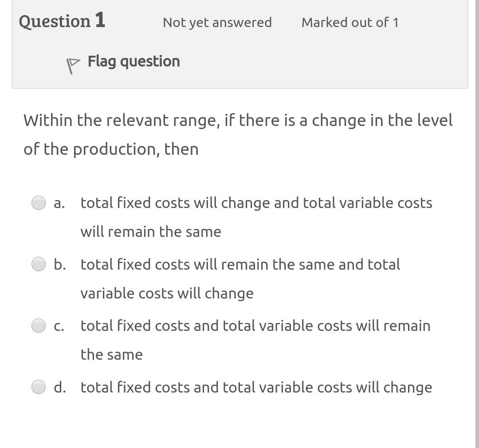Click the flag icon next to Flag question
This screenshot has width=479, height=448.
(x=72, y=62)
